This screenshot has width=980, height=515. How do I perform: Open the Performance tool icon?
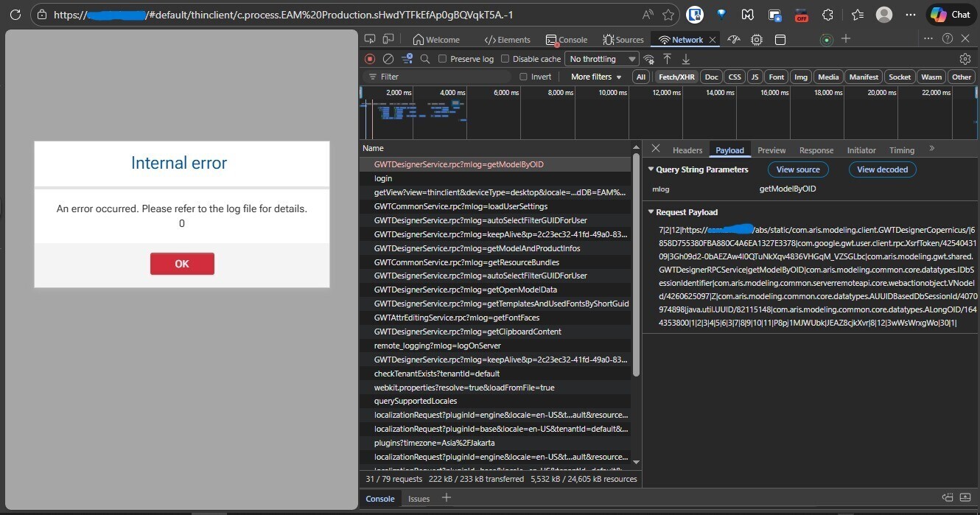(733, 39)
